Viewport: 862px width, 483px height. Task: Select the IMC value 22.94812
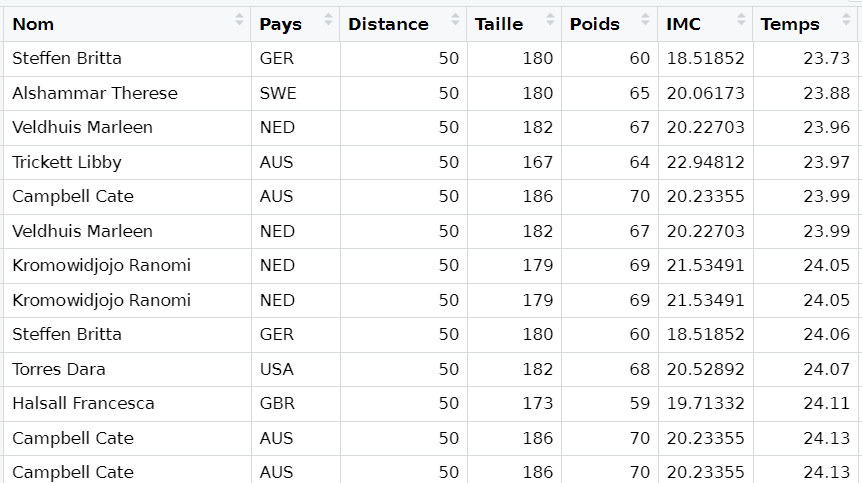coord(706,162)
